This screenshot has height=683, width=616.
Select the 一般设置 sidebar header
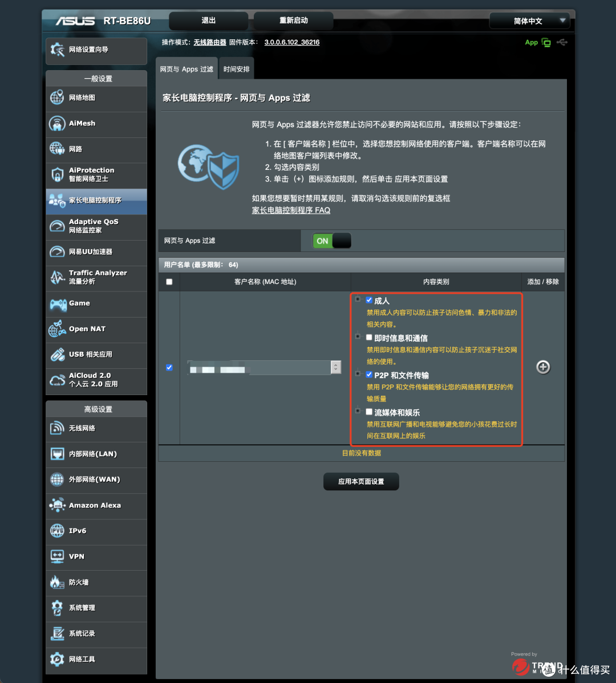pos(96,79)
